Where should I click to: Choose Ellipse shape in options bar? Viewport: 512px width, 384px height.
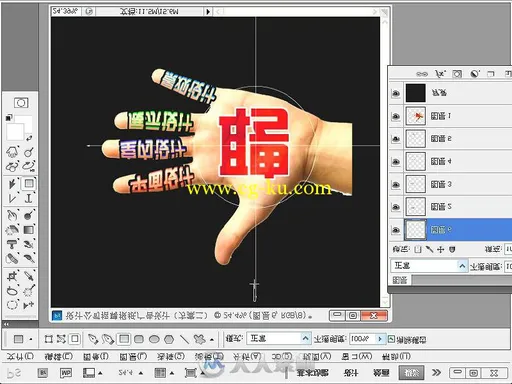point(154,339)
